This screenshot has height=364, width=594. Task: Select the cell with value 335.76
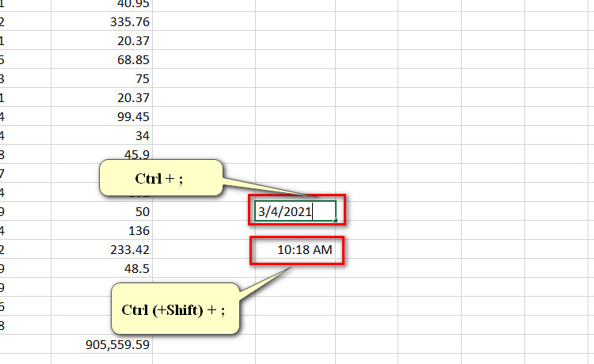[101, 21]
